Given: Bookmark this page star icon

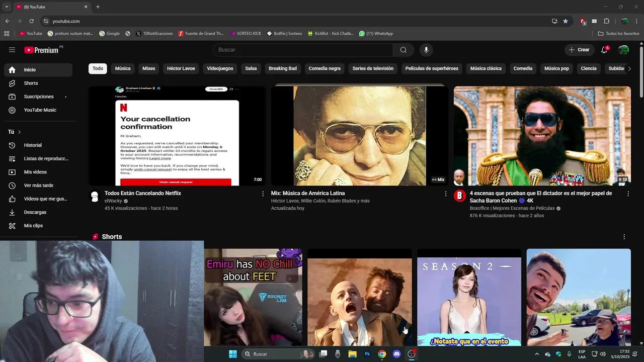Looking at the screenshot, I should 566,21.
